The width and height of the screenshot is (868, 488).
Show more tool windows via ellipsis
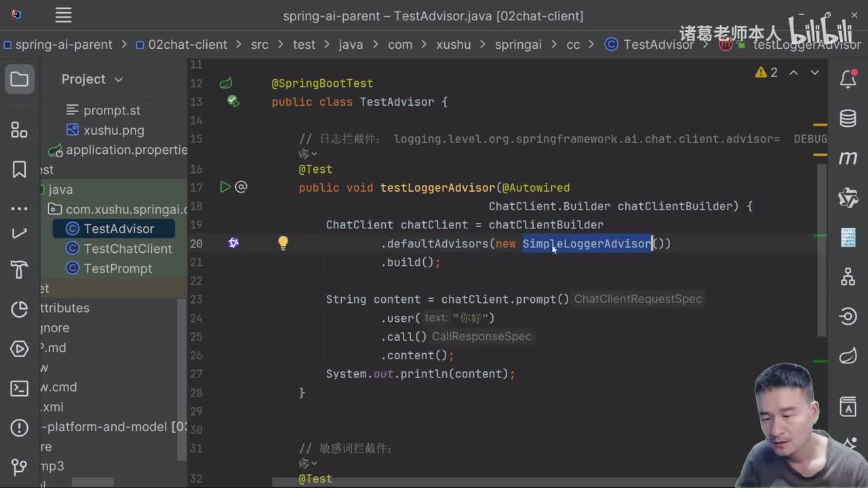tap(19, 208)
